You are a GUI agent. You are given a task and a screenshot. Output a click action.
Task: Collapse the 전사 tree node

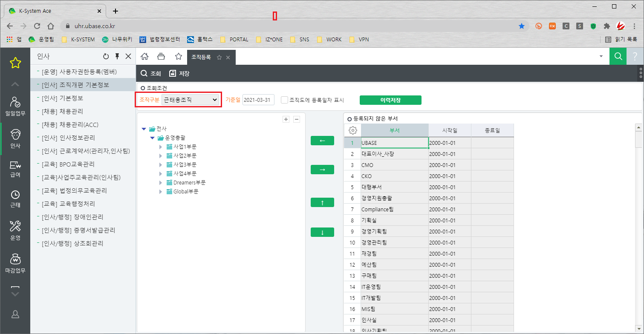144,129
